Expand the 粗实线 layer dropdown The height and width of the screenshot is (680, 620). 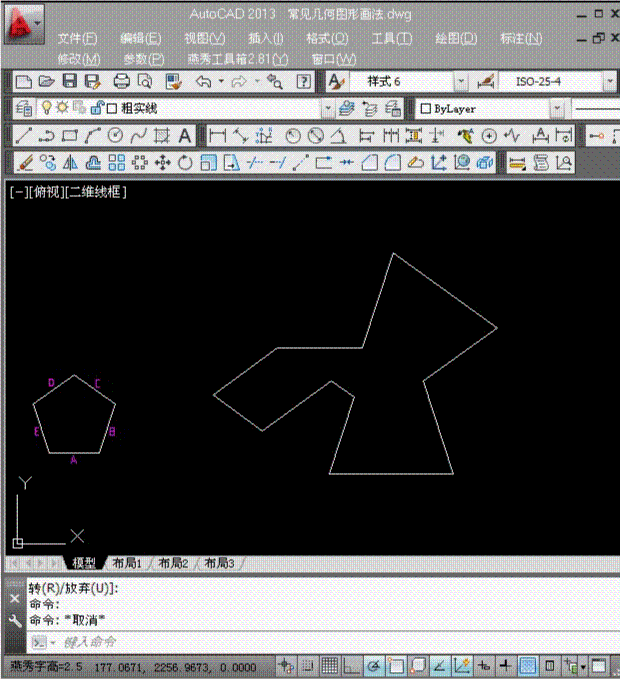(x=328, y=108)
